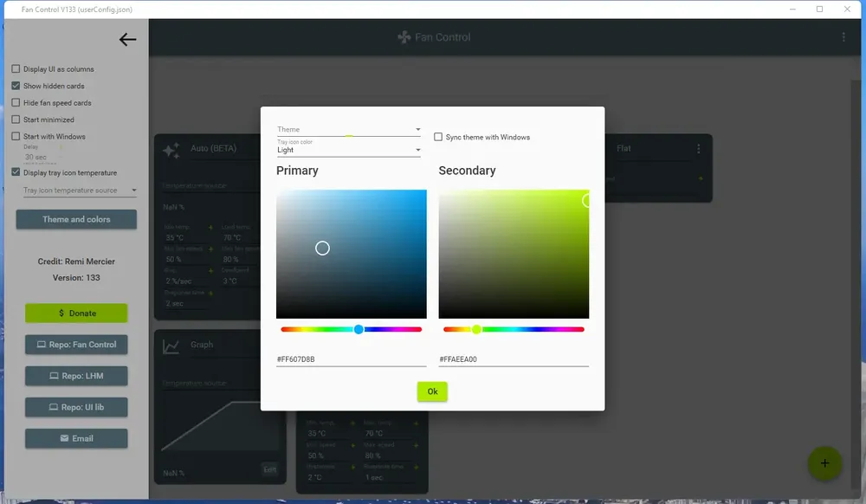Open the three-dot menu in header
The image size is (866, 504).
(843, 37)
